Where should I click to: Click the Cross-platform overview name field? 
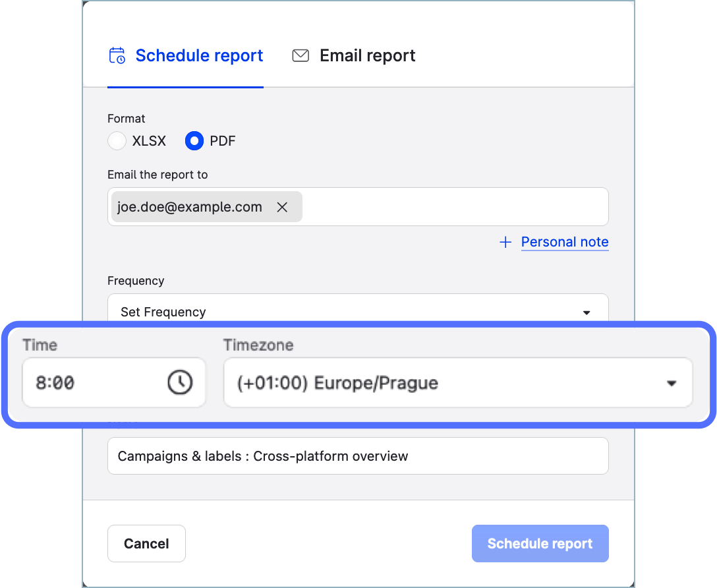(x=357, y=456)
